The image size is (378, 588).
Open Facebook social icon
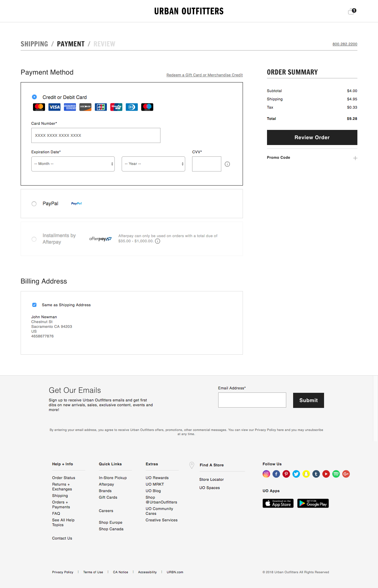276,474
